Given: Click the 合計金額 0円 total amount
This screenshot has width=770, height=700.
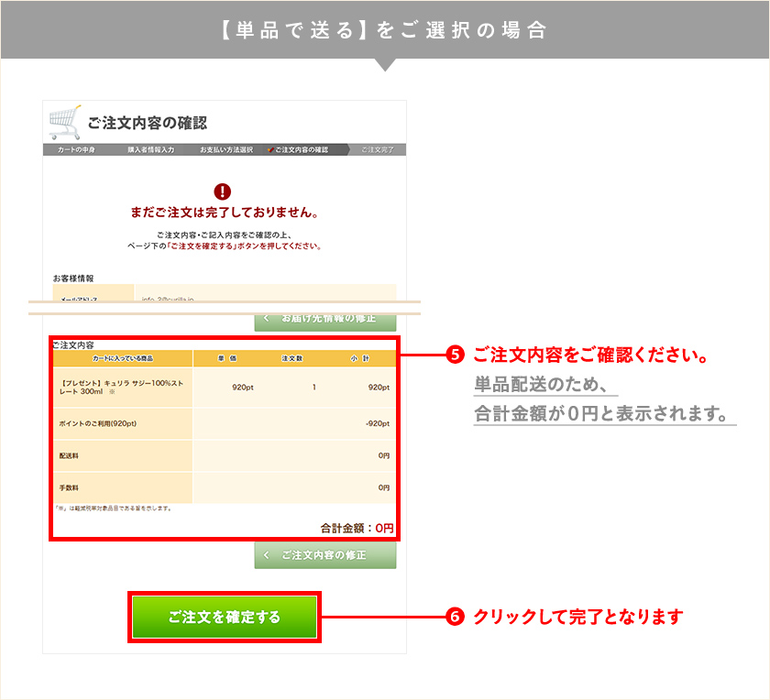Looking at the screenshot, I should point(358,527).
